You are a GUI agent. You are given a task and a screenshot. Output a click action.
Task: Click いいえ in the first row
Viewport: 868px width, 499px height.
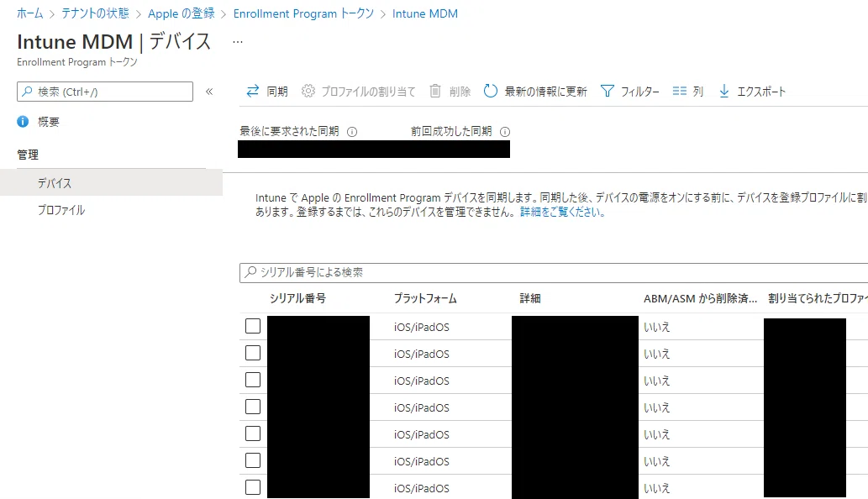[656, 327]
